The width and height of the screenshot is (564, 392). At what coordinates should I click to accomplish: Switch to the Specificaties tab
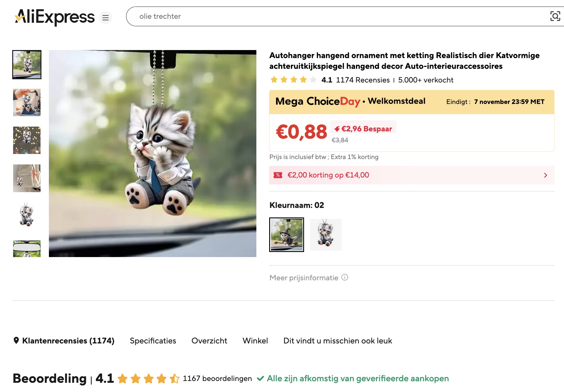click(152, 341)
